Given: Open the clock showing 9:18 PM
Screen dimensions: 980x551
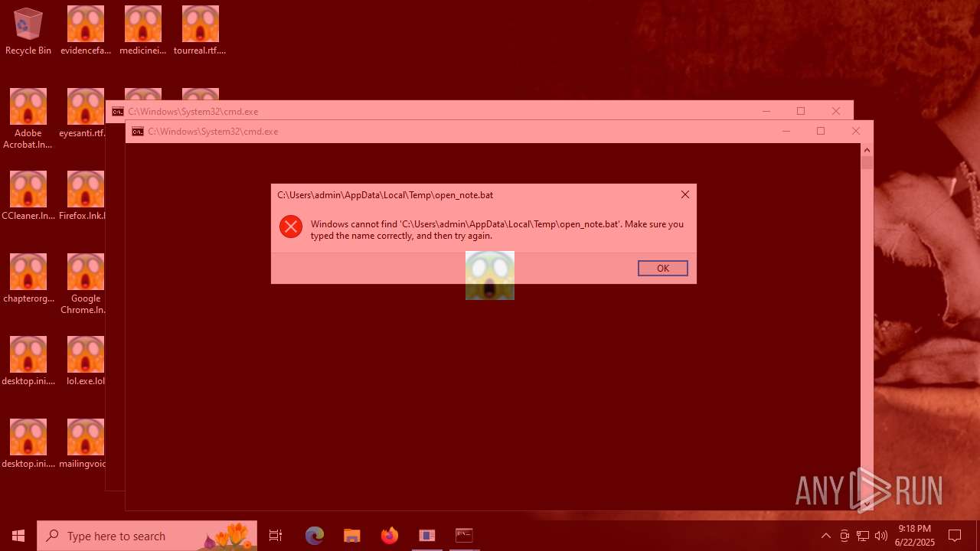Looking at the screenshot, I should (915, 536).
